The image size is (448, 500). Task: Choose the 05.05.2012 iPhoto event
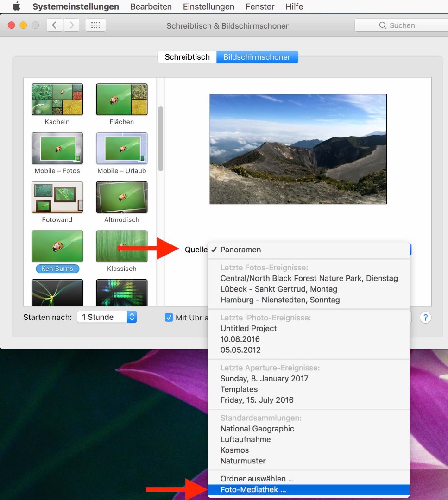point(309,350)
